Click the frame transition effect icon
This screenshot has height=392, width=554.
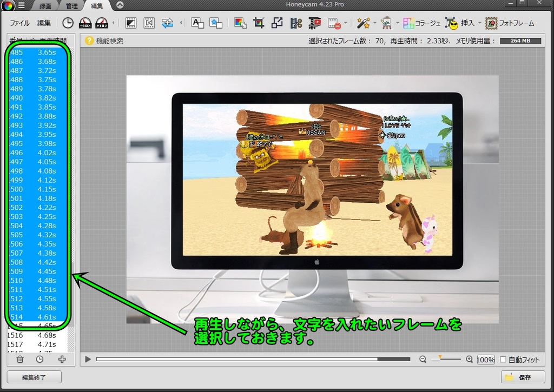131,23
